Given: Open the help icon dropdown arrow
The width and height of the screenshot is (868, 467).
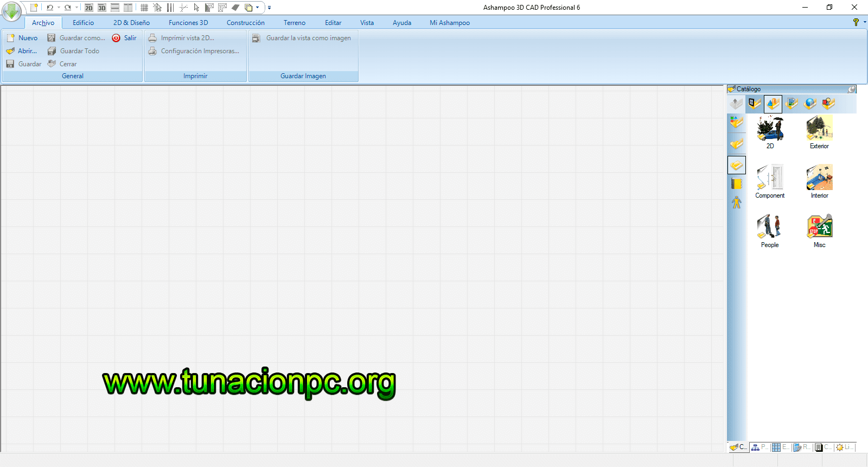Looking at the screenshot, I should pos(865,22).
